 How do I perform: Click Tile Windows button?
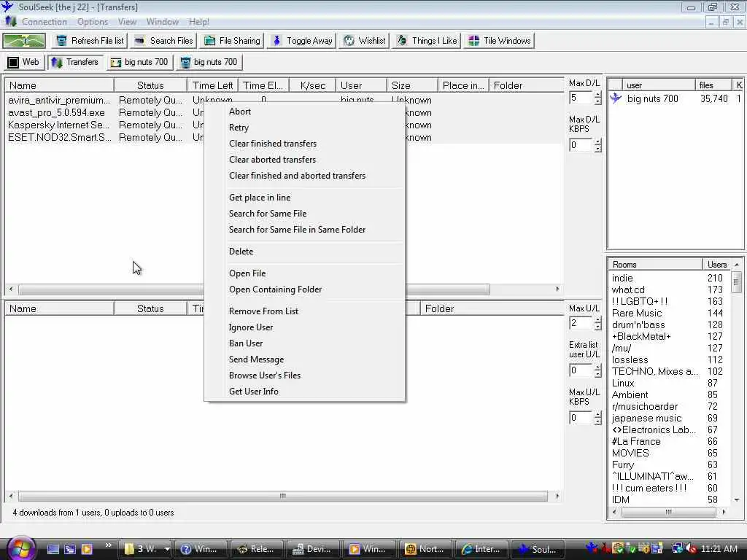[499, 41]
